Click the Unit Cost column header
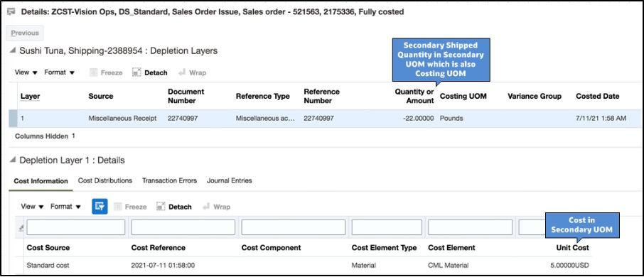This screenshot has height=277, width=644. pyautogui.click(x=572, y=248)
